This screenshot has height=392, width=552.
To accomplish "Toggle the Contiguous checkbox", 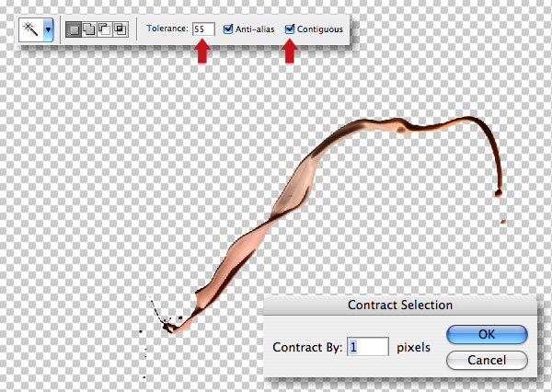I will 290,29.
